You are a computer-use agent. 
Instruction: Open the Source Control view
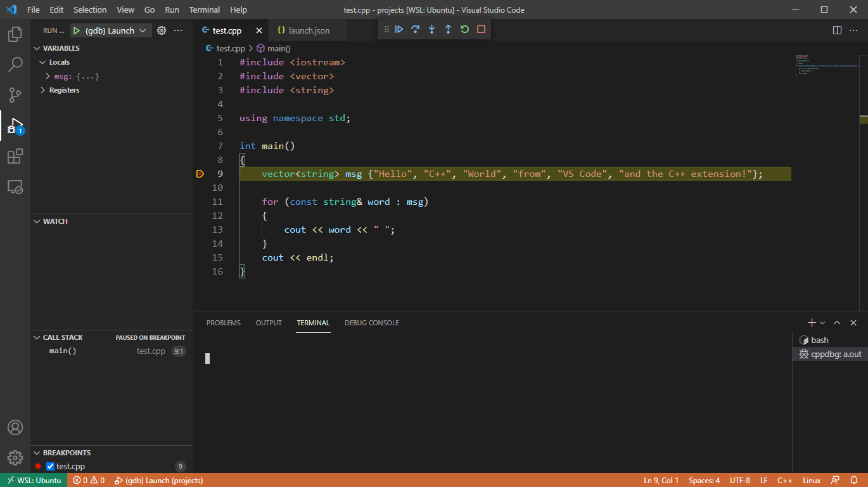pyautogui.click(x=15, y=95)
